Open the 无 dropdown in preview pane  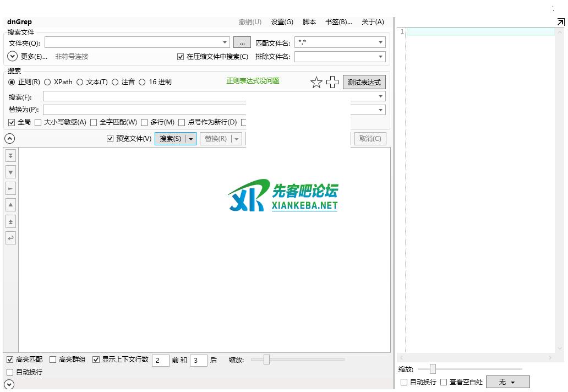point(507,382)
